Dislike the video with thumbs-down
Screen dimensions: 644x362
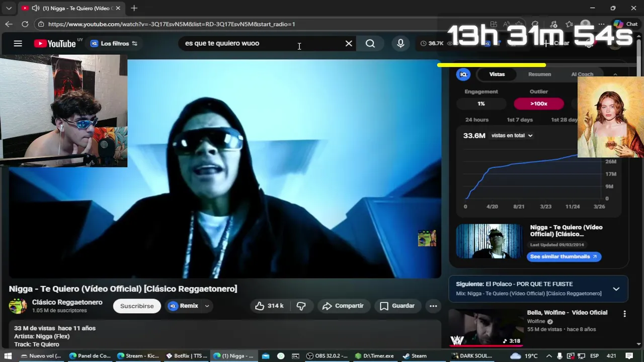coord(301,306)
